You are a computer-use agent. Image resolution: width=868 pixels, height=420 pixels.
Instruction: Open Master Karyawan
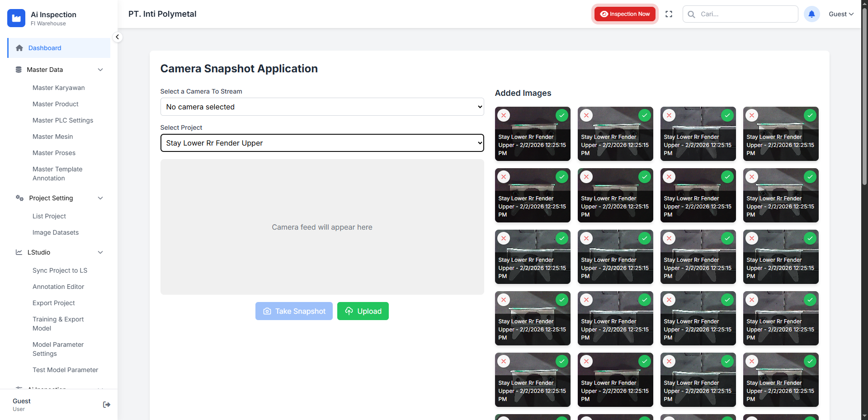tap(59, 88)
